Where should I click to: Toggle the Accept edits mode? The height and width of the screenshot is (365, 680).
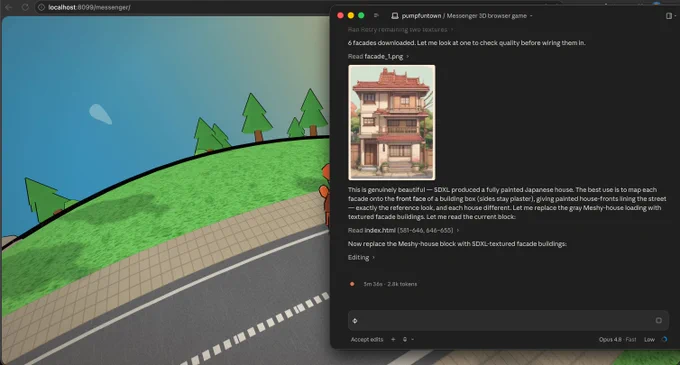click(x=367, y=339)
